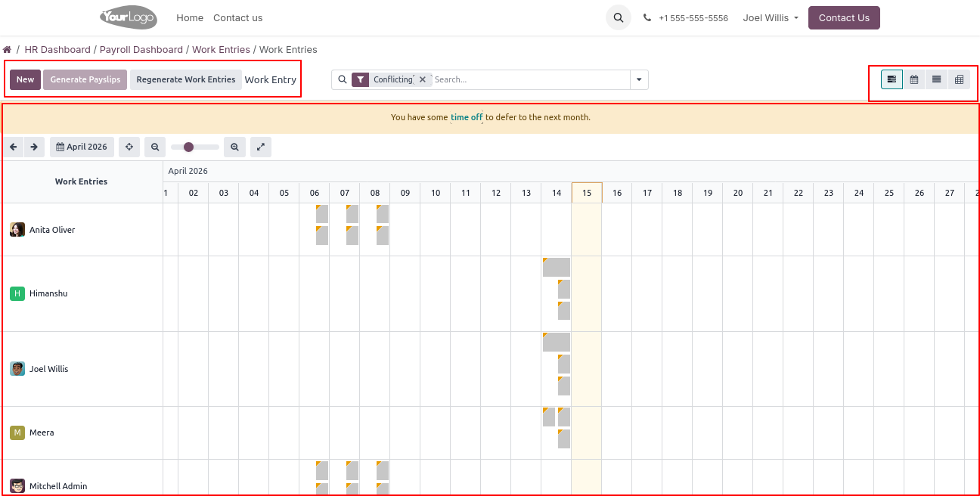The width and height of the screenshot is (980, 496).
Task: Expand the Gantt chart to full width
Action: 261,147
